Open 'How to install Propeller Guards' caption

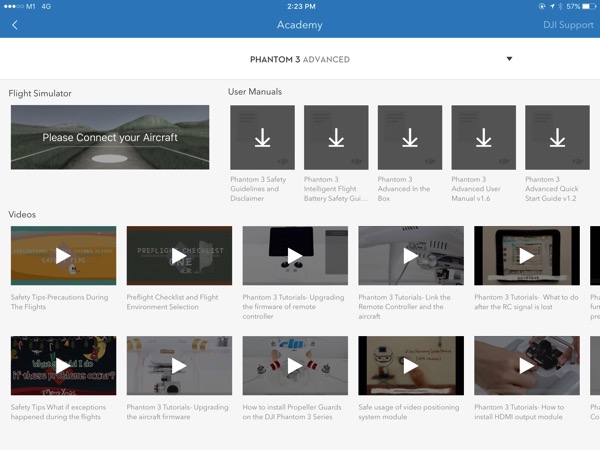[x=292, y=412]
